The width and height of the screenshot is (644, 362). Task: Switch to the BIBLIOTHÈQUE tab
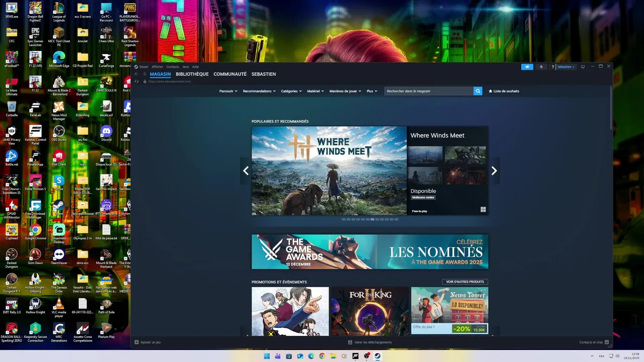(x=192, y=74)
